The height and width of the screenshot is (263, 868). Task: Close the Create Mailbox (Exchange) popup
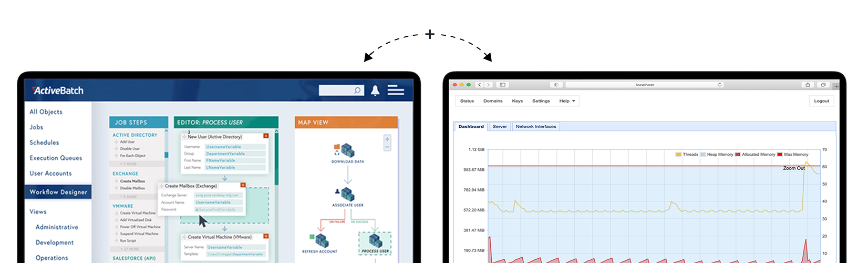243,185
